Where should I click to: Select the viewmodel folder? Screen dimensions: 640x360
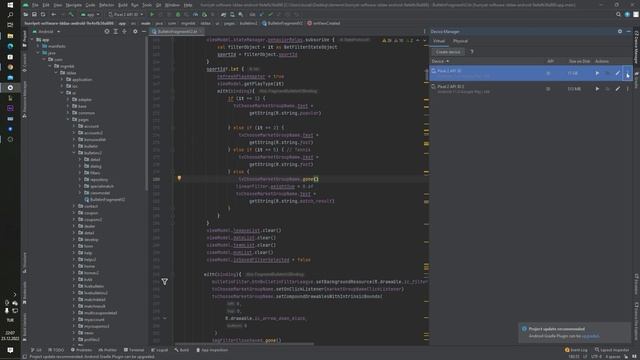pos(97,193)
